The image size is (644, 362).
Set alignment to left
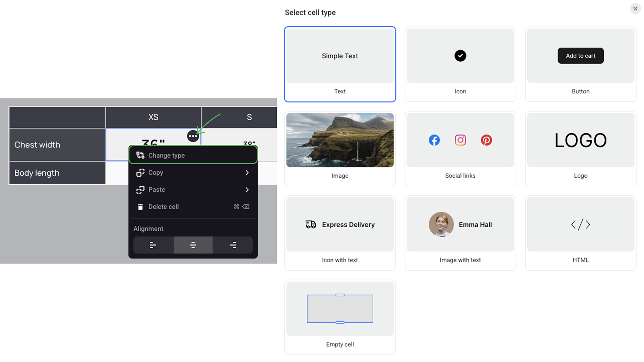coord(153,245)
